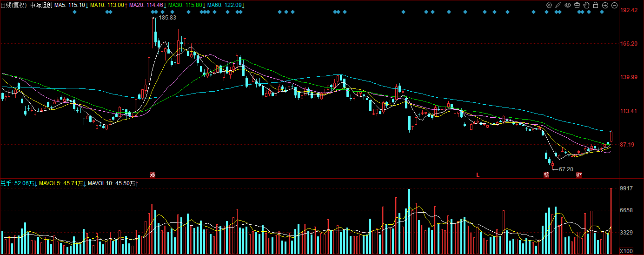The width and height of the screenshot is (644, 255).
Task: Select the latest red candlestick at chart's end
Action: pos(611,136)
